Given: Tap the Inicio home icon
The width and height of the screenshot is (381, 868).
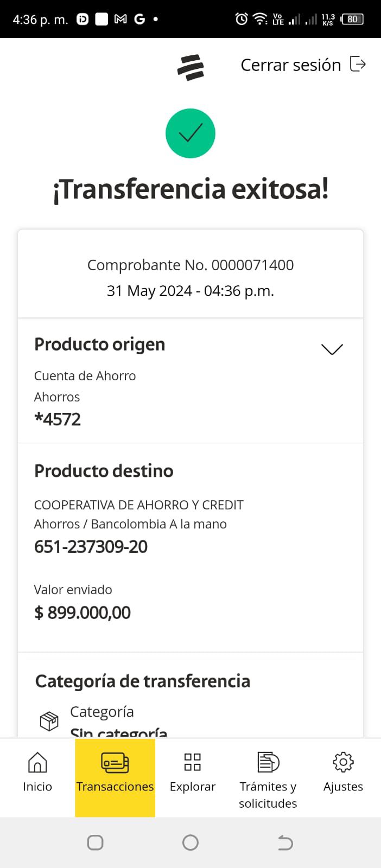Looking at the screenshot, I should (x=37, y=762).
